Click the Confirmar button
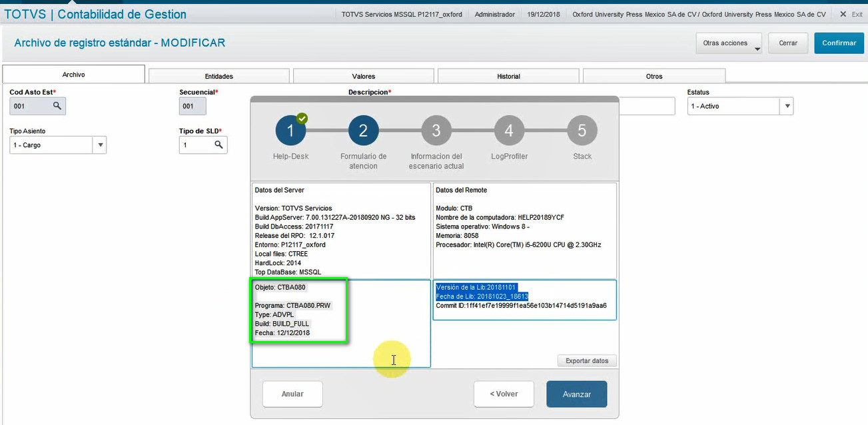This screenshot has height=425, width=868. pos(839,43)
